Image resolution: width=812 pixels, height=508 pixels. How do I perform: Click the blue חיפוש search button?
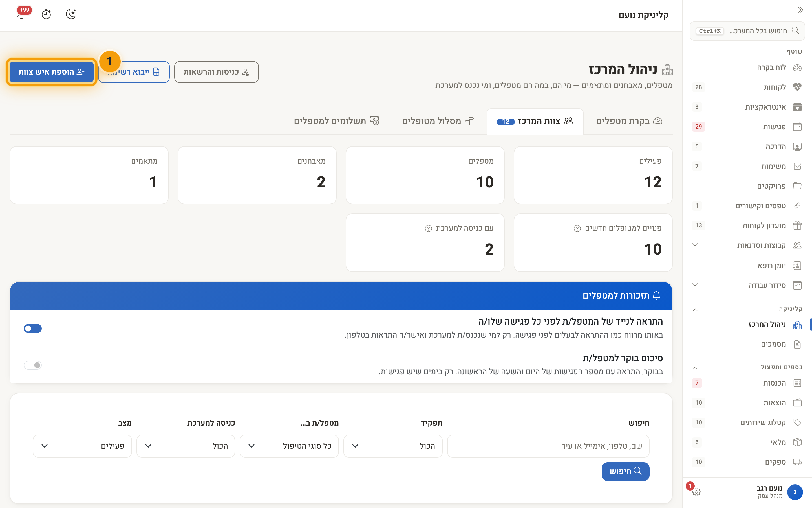click(x=625, y=471)
